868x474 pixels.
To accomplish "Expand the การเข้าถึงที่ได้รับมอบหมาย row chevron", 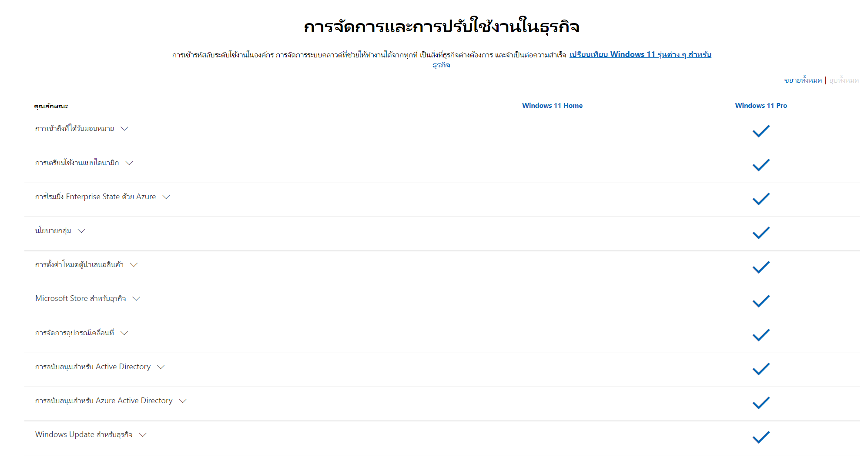I will click(124, 129).
